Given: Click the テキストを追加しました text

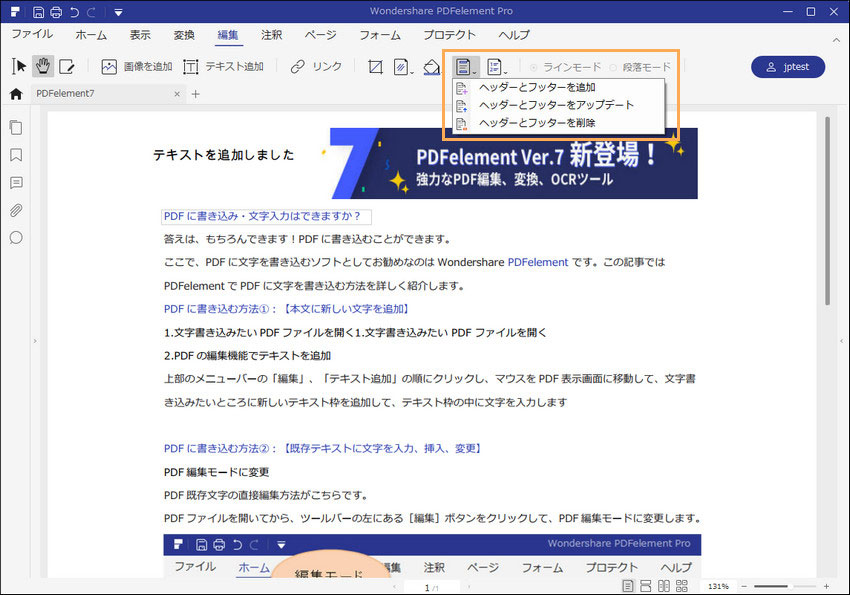Looking at the screenshot, I should point(223,155).
